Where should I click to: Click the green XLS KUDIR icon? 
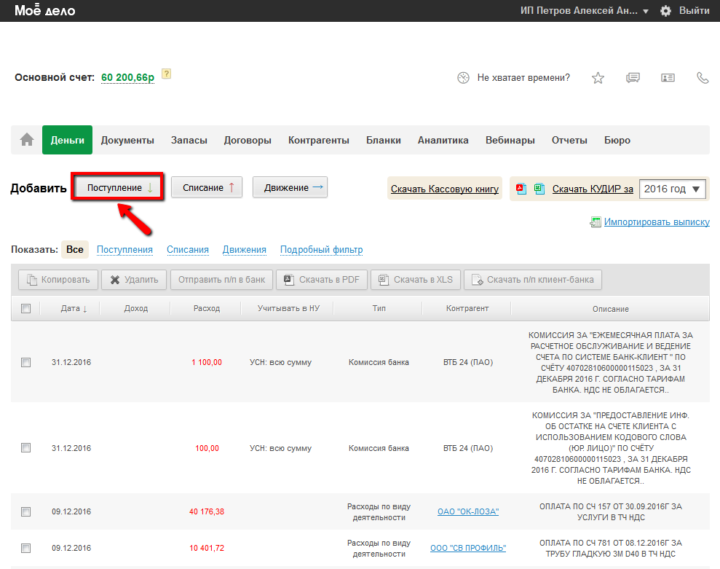pyautogui.click(x=538, y=188)
